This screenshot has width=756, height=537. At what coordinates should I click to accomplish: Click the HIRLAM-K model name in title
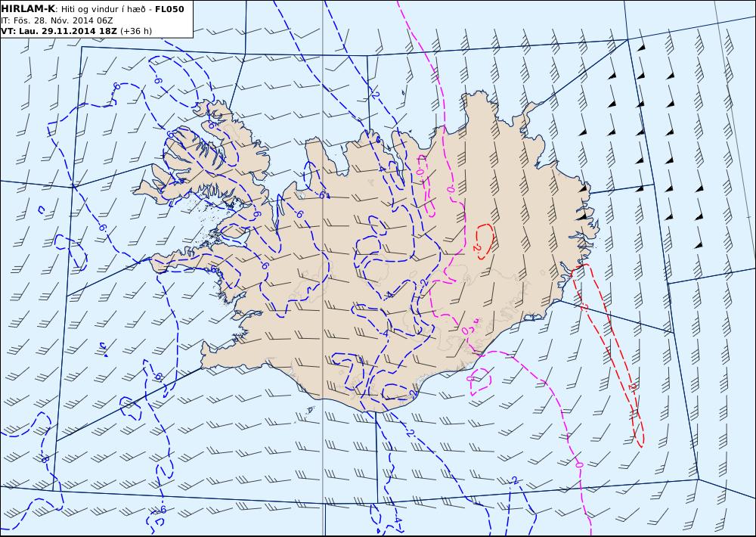29,9
